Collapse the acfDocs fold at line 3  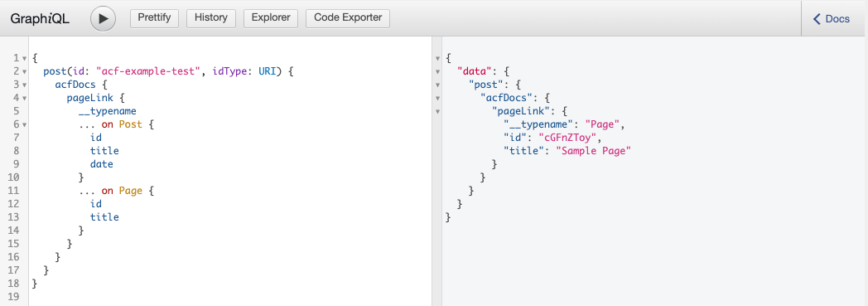pos(24,85)
